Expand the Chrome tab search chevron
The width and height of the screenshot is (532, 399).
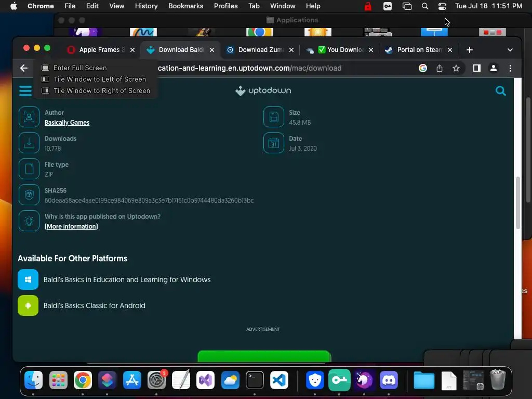click(510, 50)
